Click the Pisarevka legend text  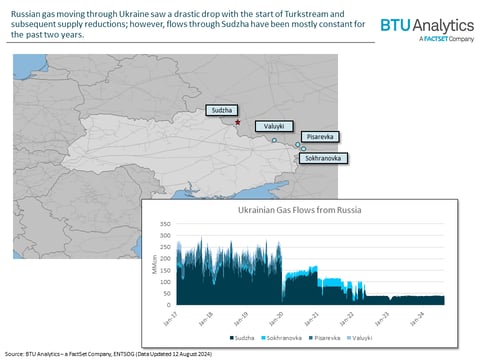coord(327,338)
